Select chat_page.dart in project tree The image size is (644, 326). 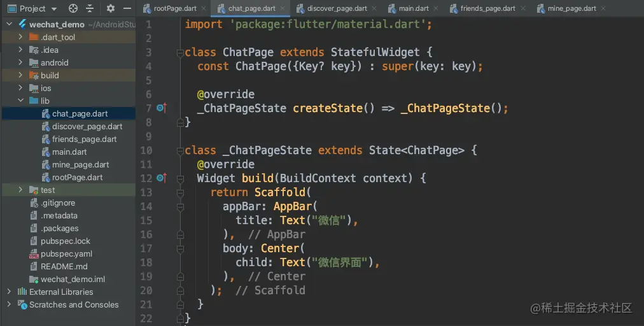coord(69,113)
